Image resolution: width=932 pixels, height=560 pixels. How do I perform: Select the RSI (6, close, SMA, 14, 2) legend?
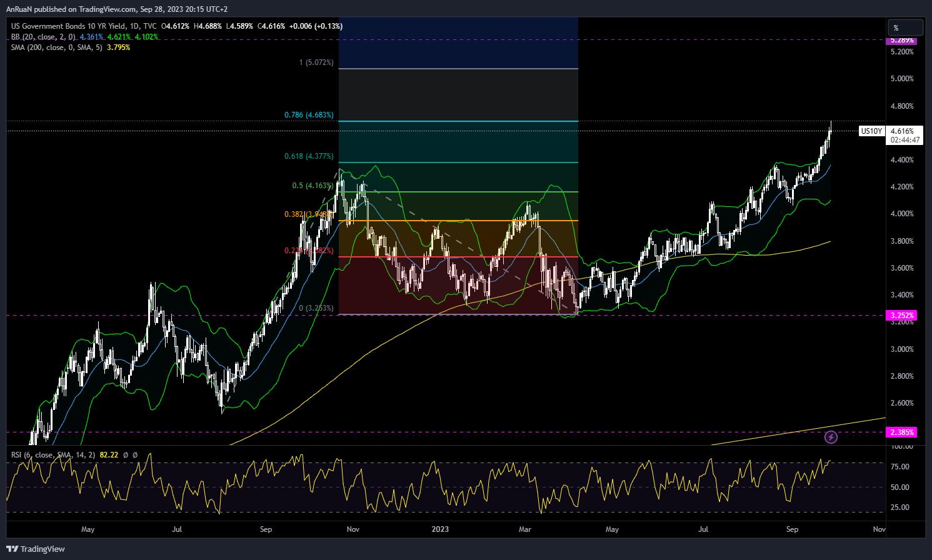click(53, 455)
